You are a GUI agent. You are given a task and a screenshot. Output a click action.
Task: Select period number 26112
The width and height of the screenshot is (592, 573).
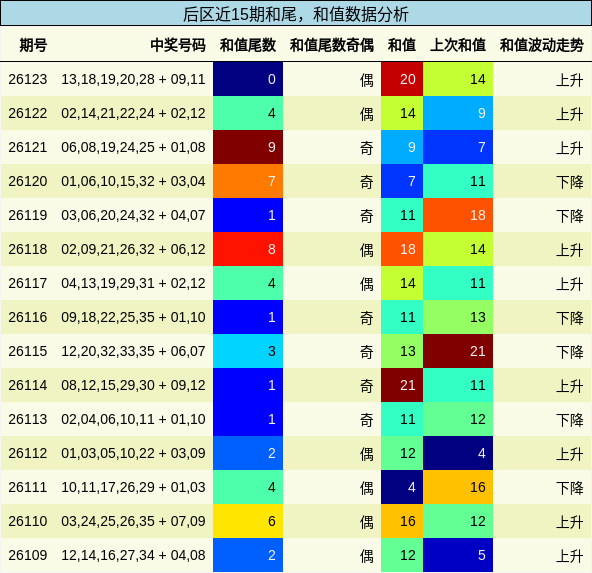pyautogui.click(x=28, y=453)
